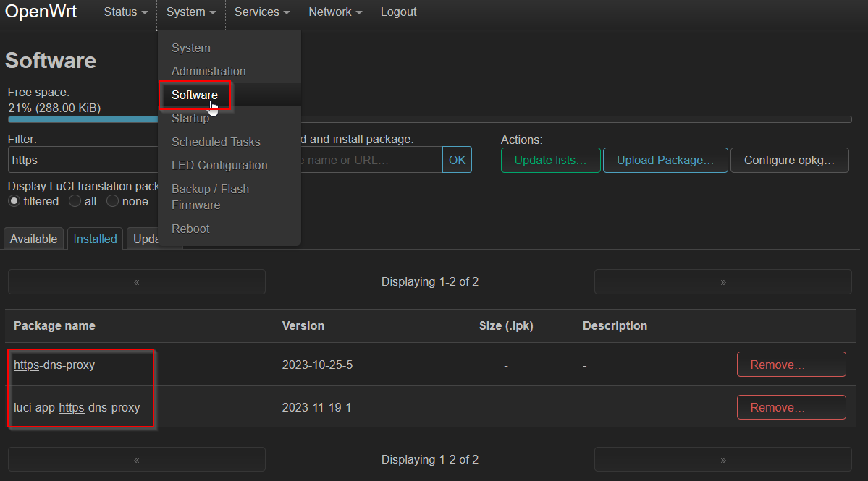Image resolution: width=868 pixels, height=481 pixels.
Task: Click Update lists button
Action: click(x=551, y=161)
